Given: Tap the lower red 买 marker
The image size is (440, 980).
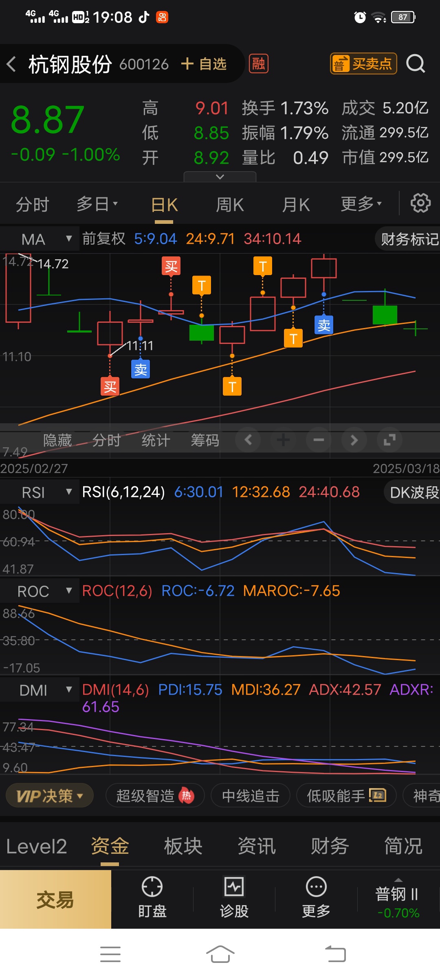Looking at the screenshot, I should [x=110, y=387].
